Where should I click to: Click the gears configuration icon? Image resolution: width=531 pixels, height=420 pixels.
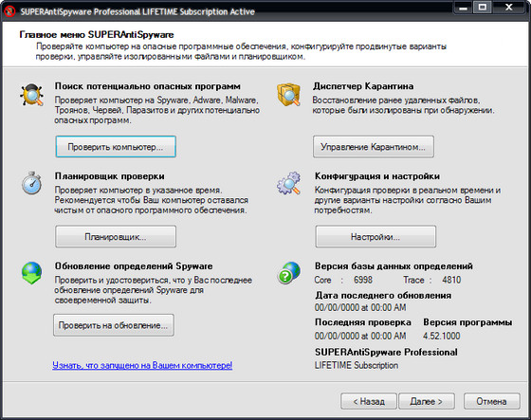tap(288, 183)
